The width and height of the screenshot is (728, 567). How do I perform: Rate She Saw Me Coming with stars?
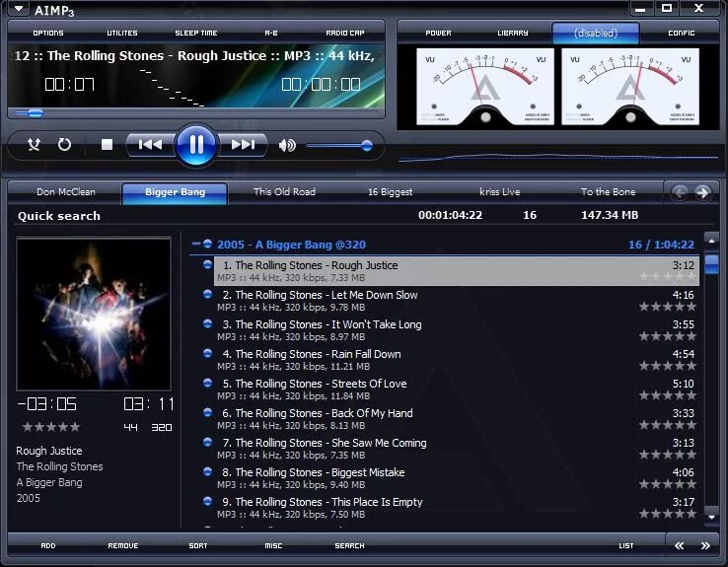[668, 455]
